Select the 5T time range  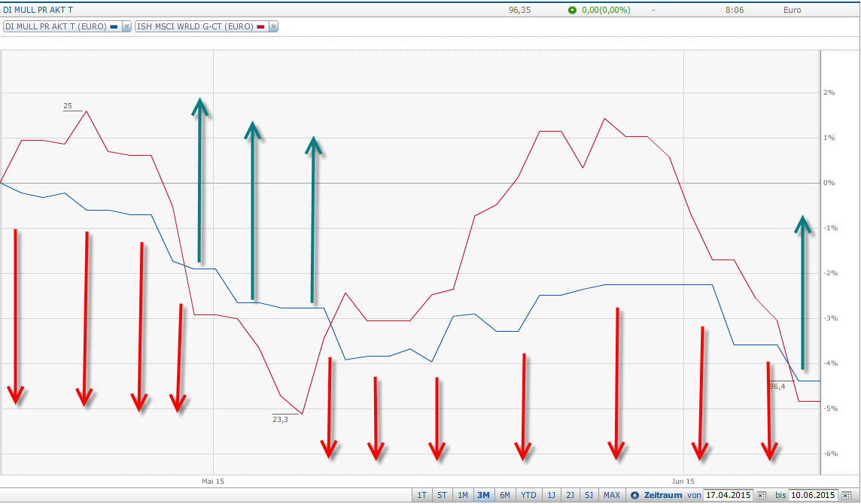442,495
